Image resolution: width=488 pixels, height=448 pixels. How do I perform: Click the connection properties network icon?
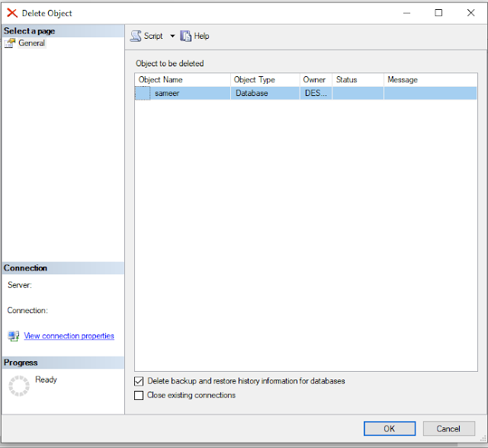(14, 336)
